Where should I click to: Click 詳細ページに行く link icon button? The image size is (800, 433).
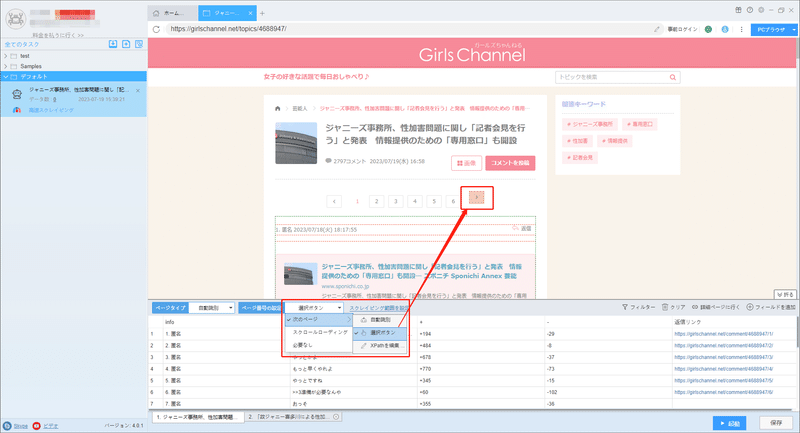[x=715, y=307]
